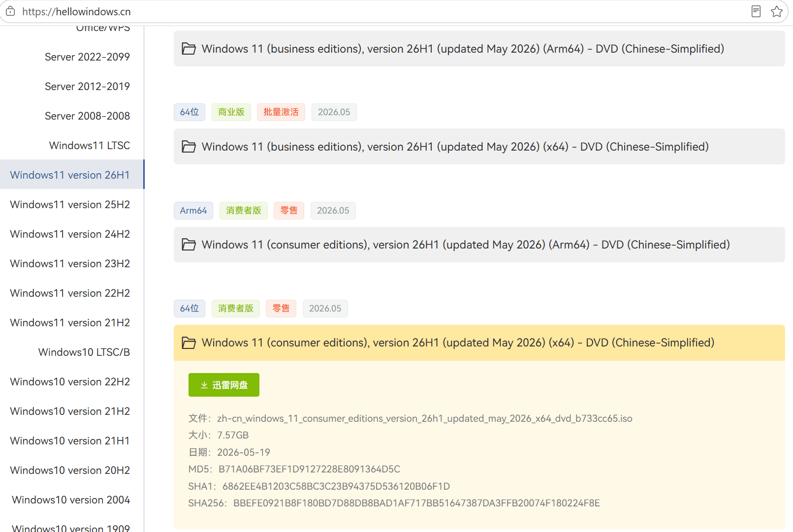Click the ISO file name text
The width and height of the screenshot is (793, 532).
click(x=425, y=418)
